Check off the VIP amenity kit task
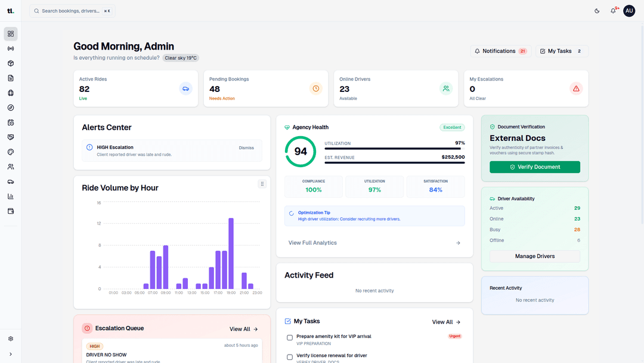 point(289,337)
